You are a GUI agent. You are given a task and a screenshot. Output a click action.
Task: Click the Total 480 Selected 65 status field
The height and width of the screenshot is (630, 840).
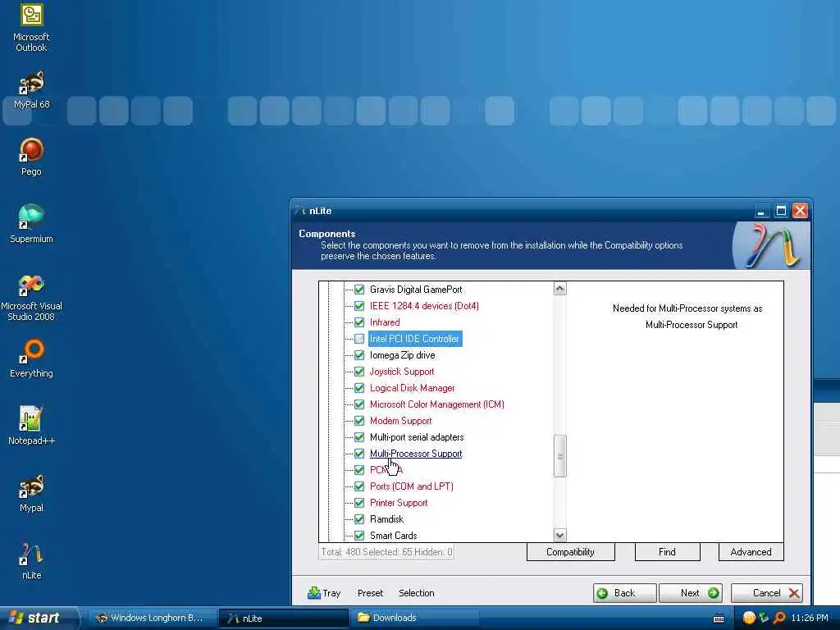pos(386,552)
